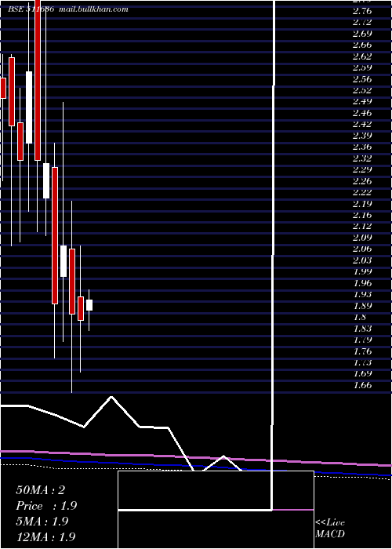This screenshot has height=549, width=392.
Task: Click the 1.66 price axis label
Action: pos(362,385)
